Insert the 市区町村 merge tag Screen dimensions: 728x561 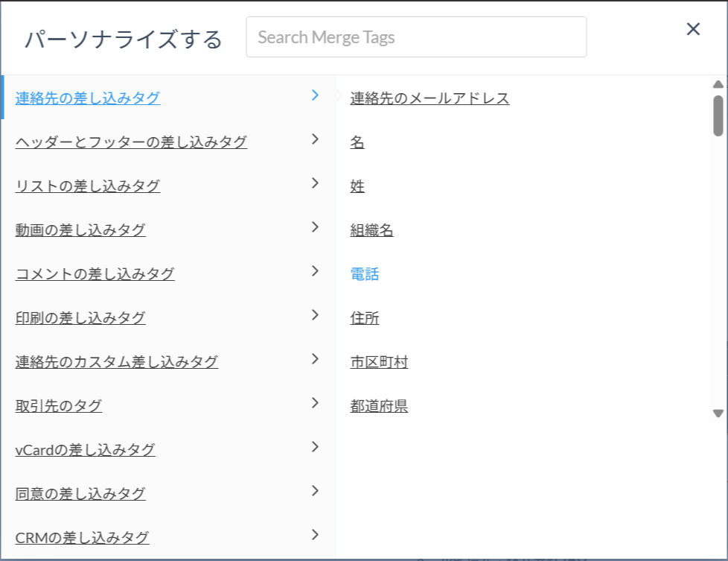(379, 363)
